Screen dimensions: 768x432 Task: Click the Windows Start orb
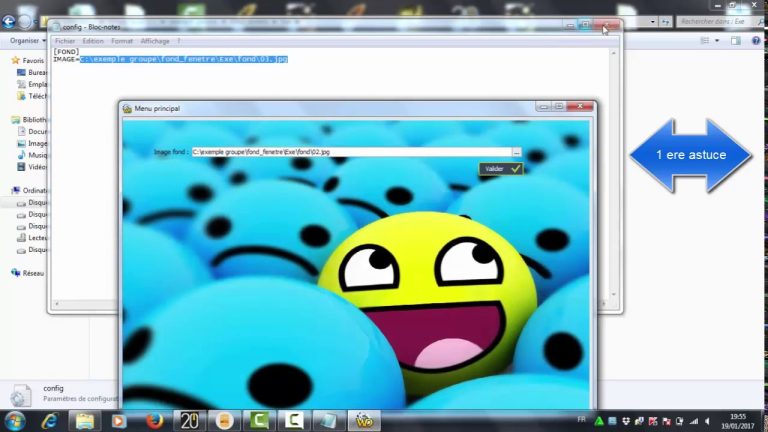coord(15,420)
